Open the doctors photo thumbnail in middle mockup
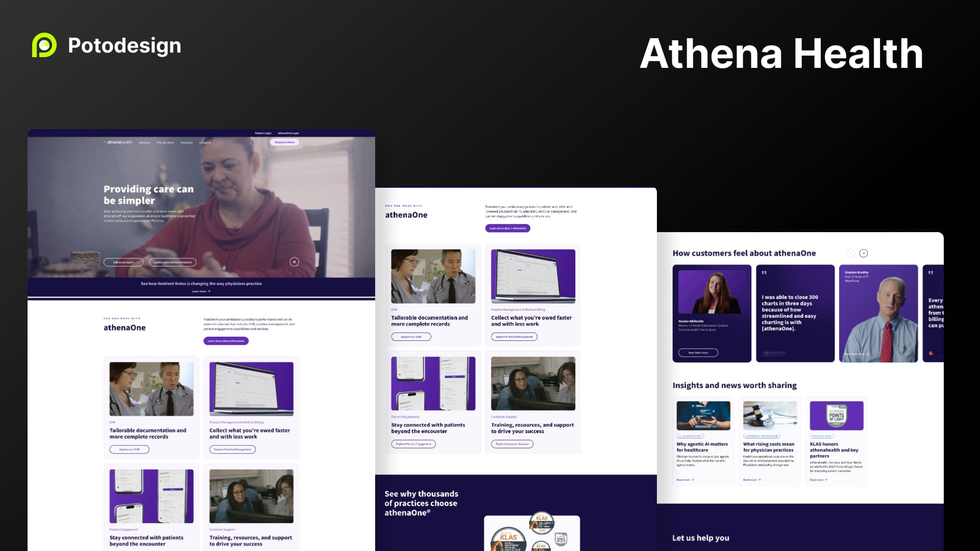This screenshot has height=551, width=980. point(433,276)
